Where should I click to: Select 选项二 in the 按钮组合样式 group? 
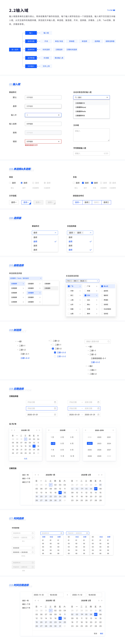87,202
